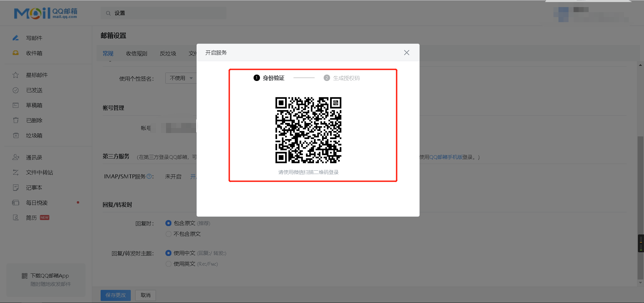The image size is (644, 303).
Task: Open 已删除 folder
Action: (x=34, y=120)
